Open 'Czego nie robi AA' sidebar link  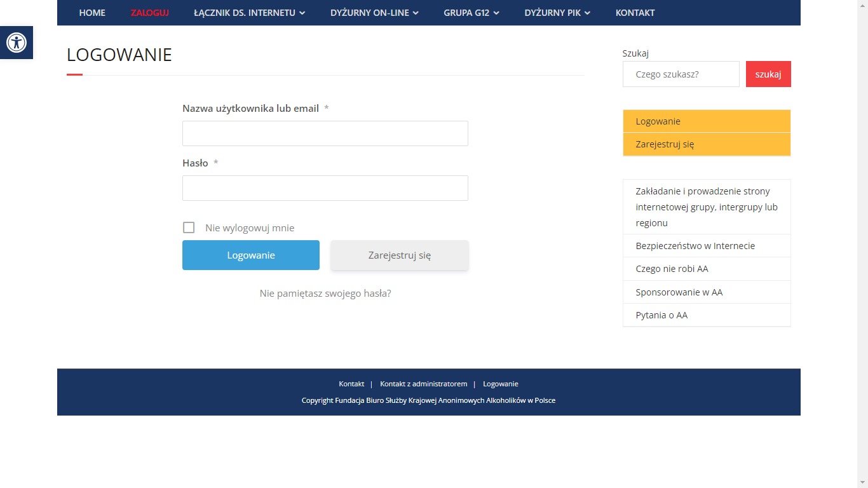point(672,269)
